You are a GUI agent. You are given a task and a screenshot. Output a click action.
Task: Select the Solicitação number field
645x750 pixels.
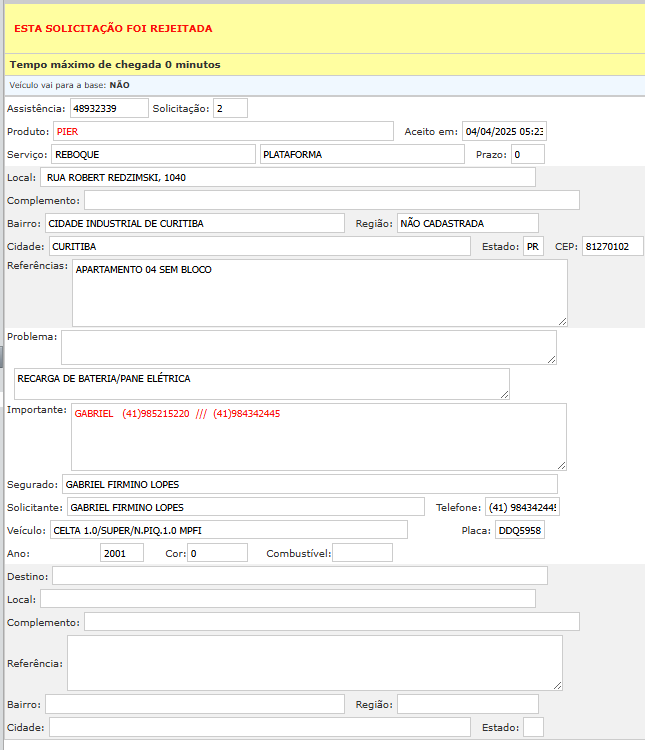coord(230,108)
